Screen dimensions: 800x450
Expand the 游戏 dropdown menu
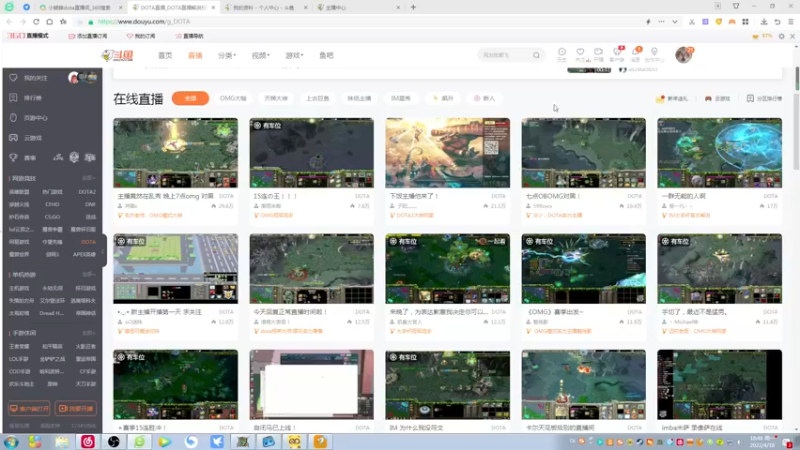(x=294, y=55)
